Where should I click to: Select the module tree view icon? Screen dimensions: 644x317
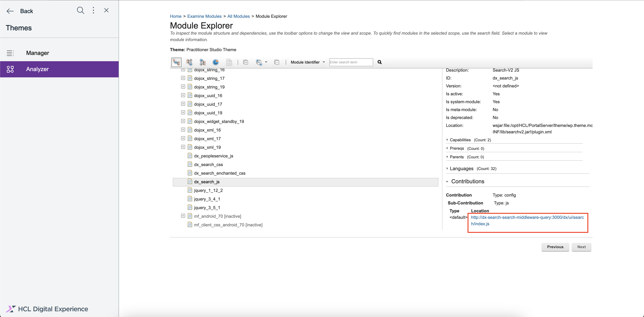click(x=176, y=62)
